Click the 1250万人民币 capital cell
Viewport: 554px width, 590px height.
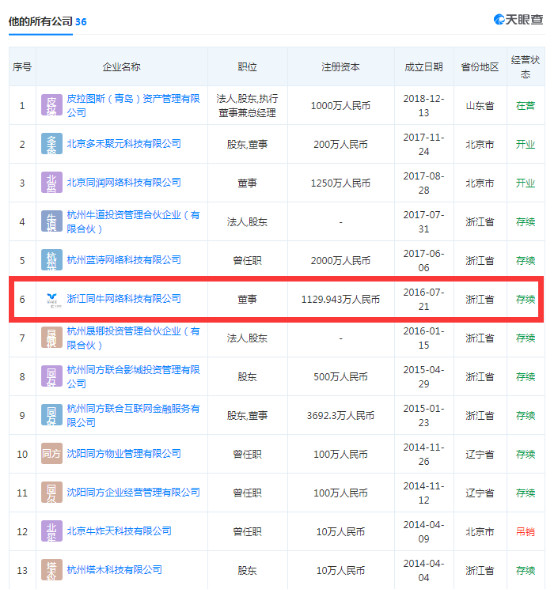point(341,183)
